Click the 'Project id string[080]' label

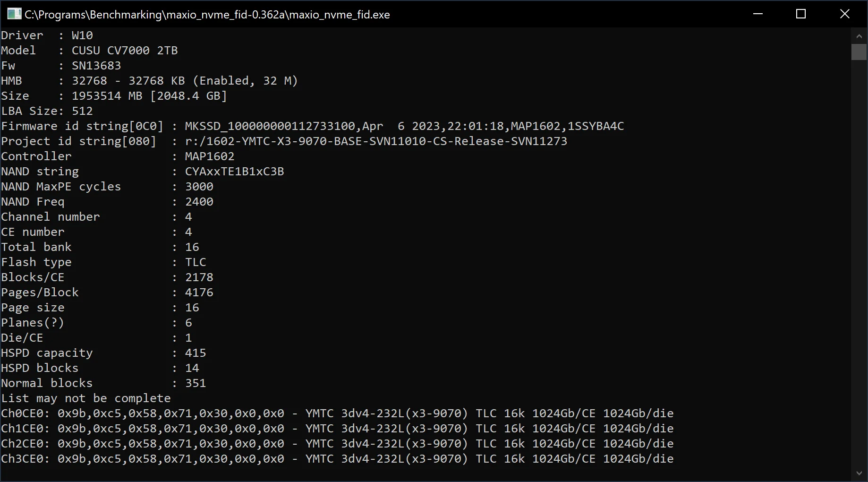pos(78,141)
